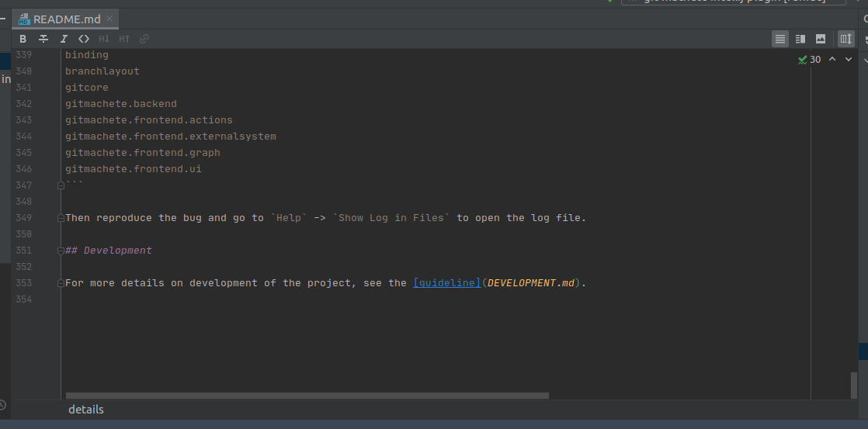Screen dimensions: 868x429
Task: Toggle auto-scroll preview sync button
Action: coord(845,39)
